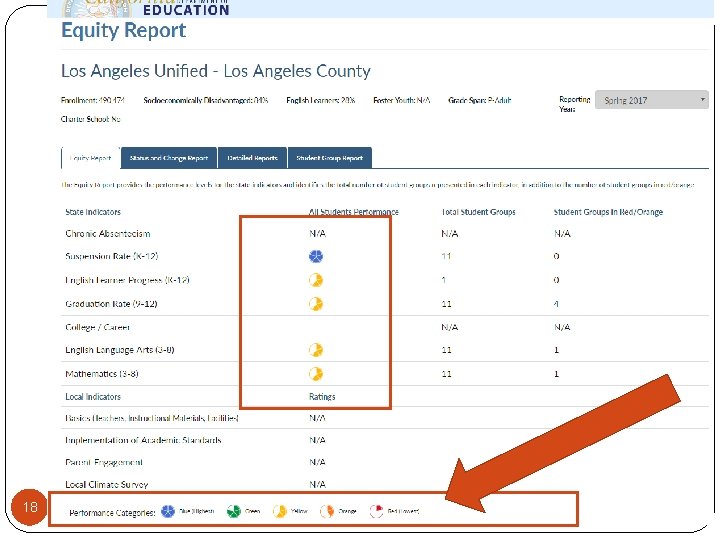Click English Language Arts (3-8) label
Image resolution: width=720 pixels, height=540 pixels.
point(120,350)
